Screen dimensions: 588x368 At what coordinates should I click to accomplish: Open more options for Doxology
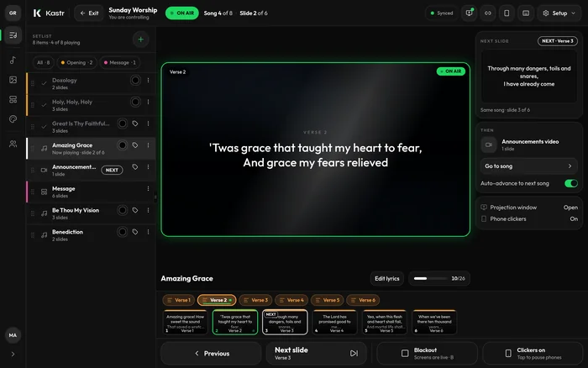(x=148, y=81)
